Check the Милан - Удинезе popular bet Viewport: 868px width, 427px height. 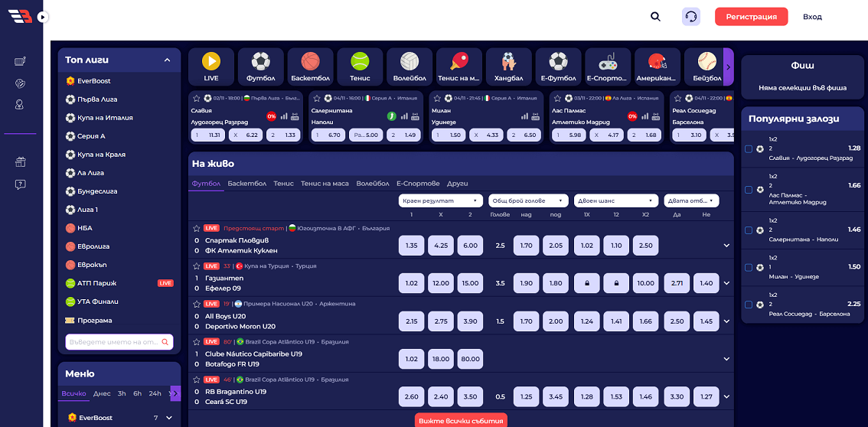[x=749, y=267]
